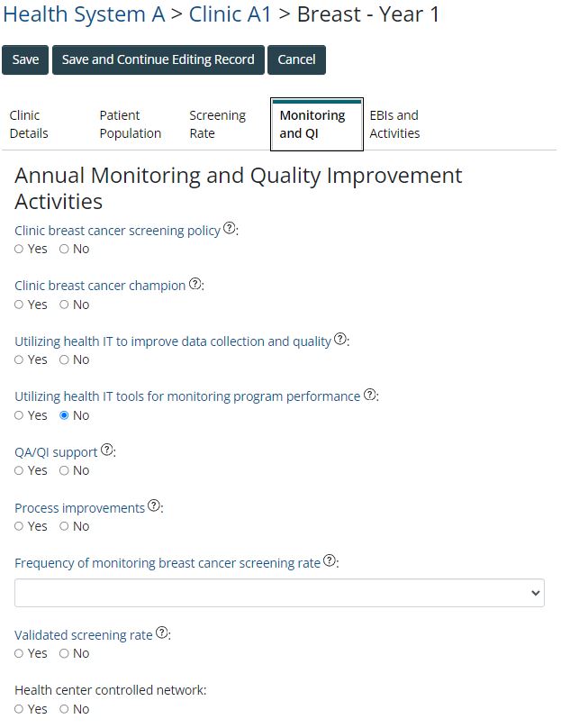Choose No for Validated screening rate
This screenshot has height=728, width=561.
coord(64,654)
